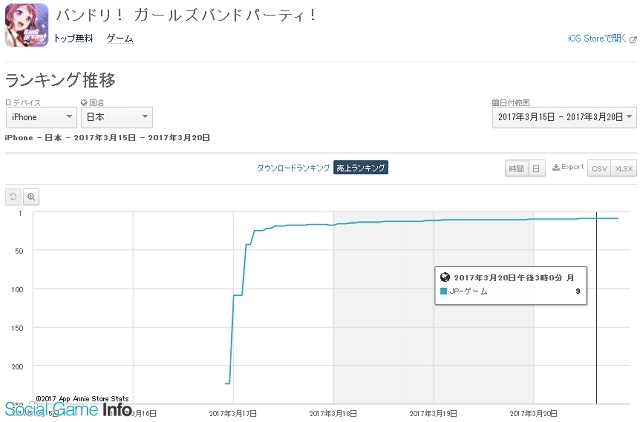This screenshot has width=640, height=422.
Task: Click the external link icon beside iOS Store
Action: (x=633, y=40)
